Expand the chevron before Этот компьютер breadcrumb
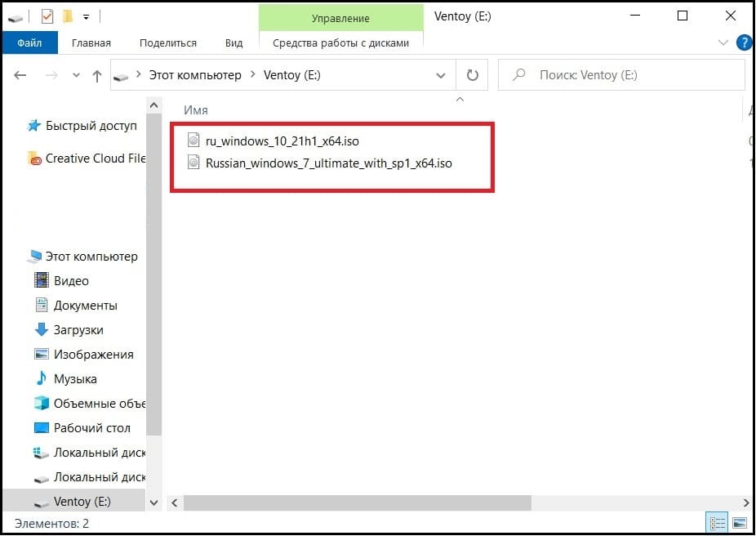 click(139, 75)
